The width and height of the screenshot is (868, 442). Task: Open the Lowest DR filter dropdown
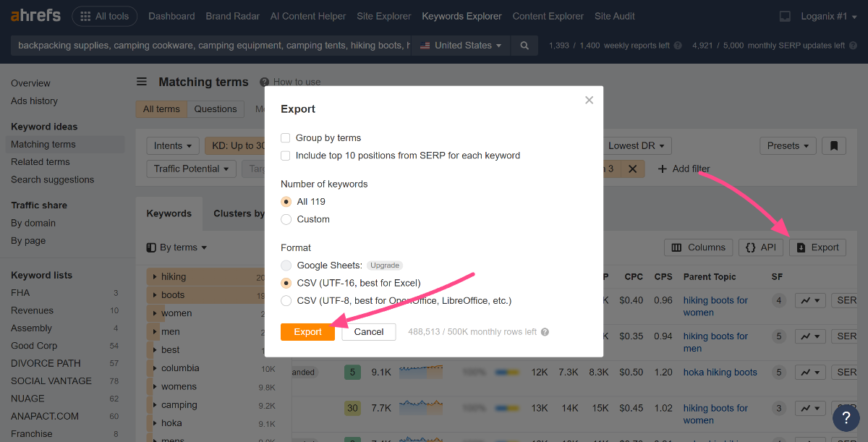click(637, 145)
